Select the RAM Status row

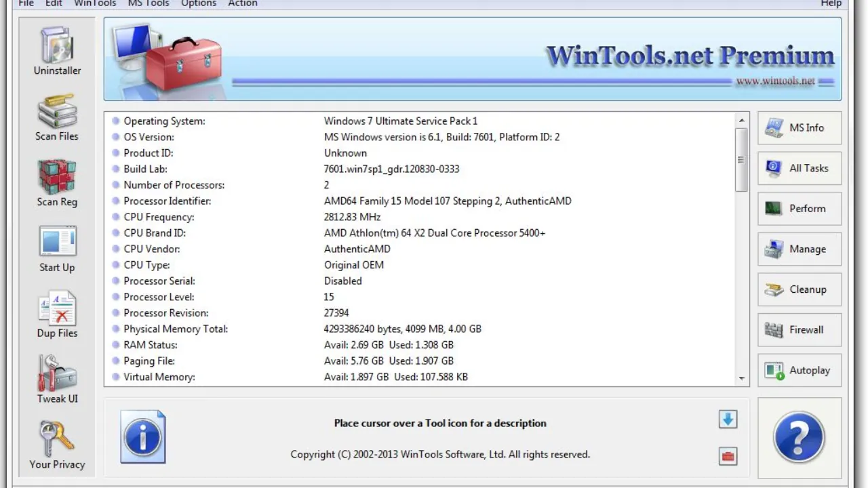click(x=420, y=345)
